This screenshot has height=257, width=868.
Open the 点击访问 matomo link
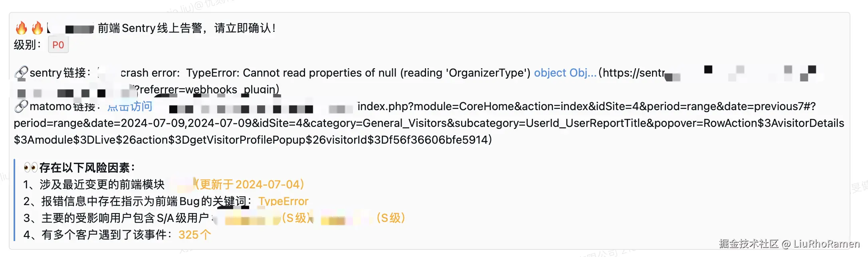point(130,106)
